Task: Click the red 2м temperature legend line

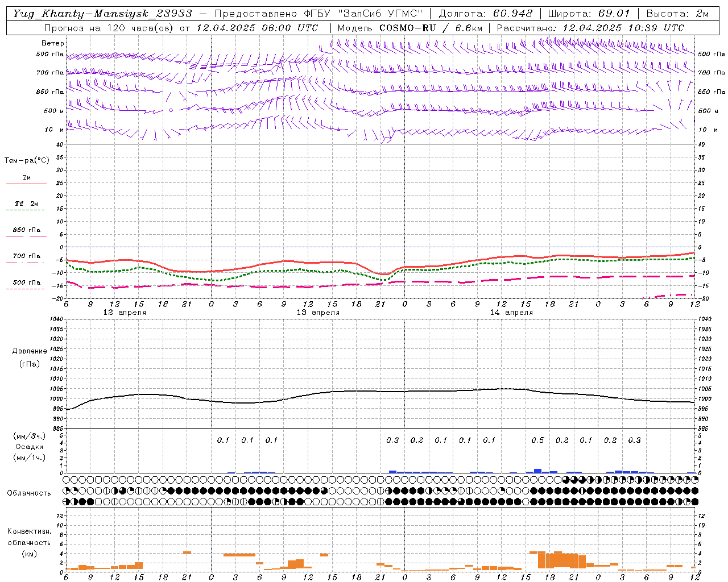Action: [x=26, y=184]
